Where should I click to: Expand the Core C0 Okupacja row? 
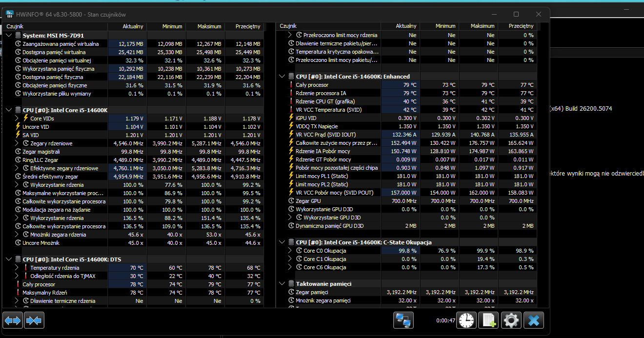coord(290,251)
